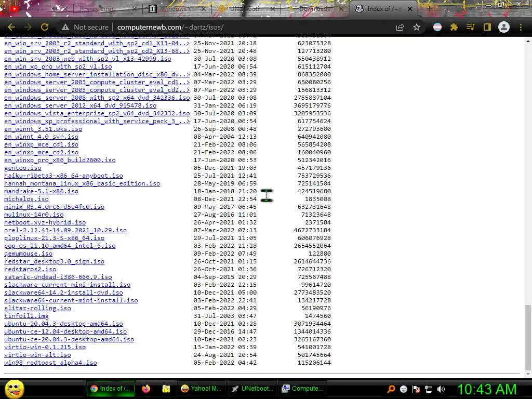The height and width of the screenshot is (399, 532).
Task: Download ubuntu-20.04.3-desktop-amd64.iso
Action: click(63, 324)
